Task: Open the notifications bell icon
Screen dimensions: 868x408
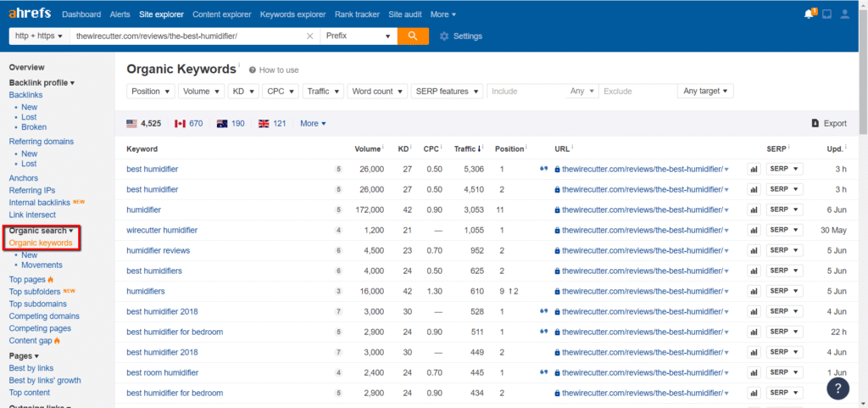Action: click(x=810, y=14)
